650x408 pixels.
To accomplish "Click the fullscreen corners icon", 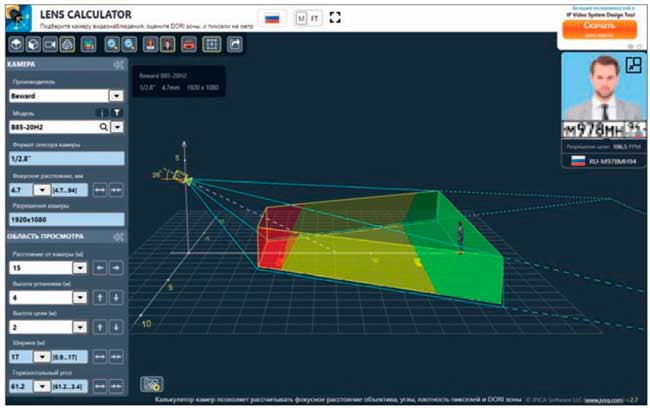I will point(335,17).
